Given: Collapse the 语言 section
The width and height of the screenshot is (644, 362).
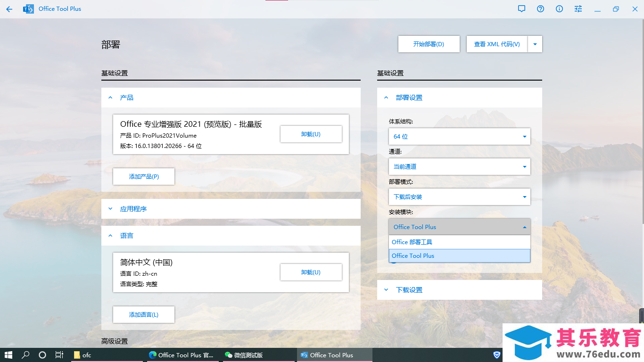Looking at the screenshot, I should pos(231,236).
